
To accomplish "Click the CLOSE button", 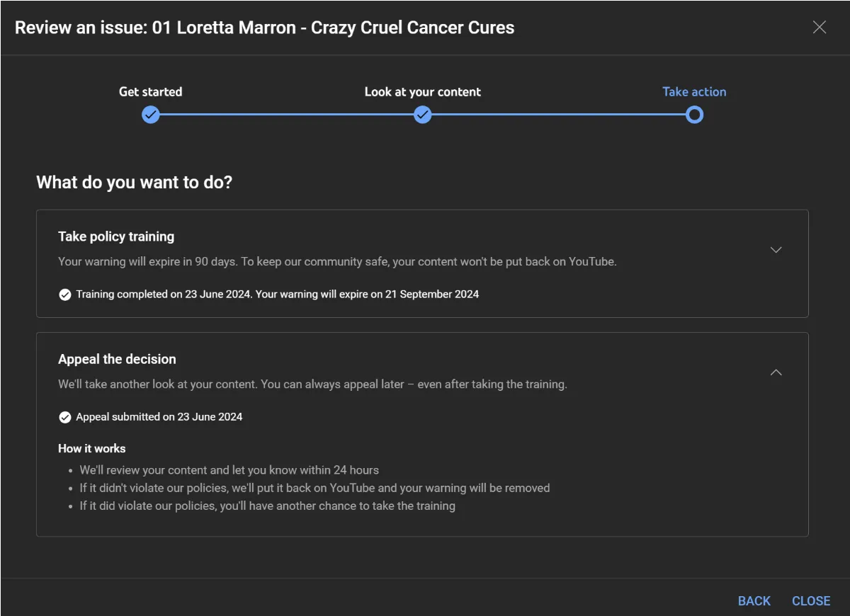I will tap(811, 601).
